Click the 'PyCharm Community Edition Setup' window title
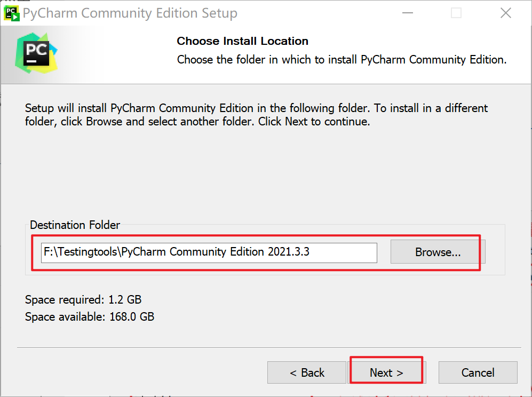The height and width of the screenshot is (397, 532). click(130, 13)
